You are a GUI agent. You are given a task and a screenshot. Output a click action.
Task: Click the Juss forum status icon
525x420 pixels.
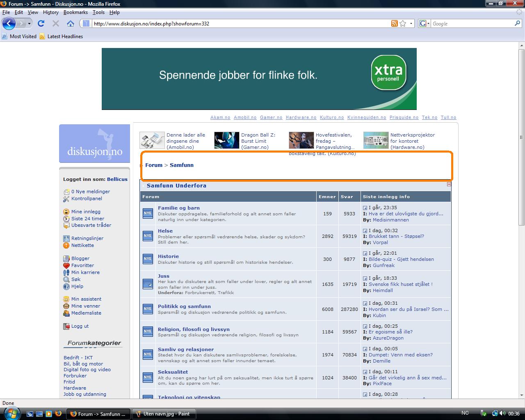[148, 284]
